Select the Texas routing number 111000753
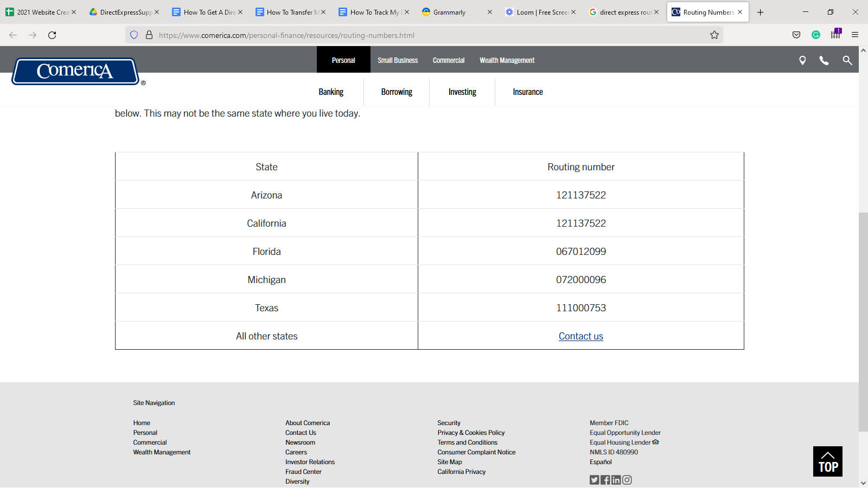This screenshot has height=488, width=868. [x=581, y=308]
